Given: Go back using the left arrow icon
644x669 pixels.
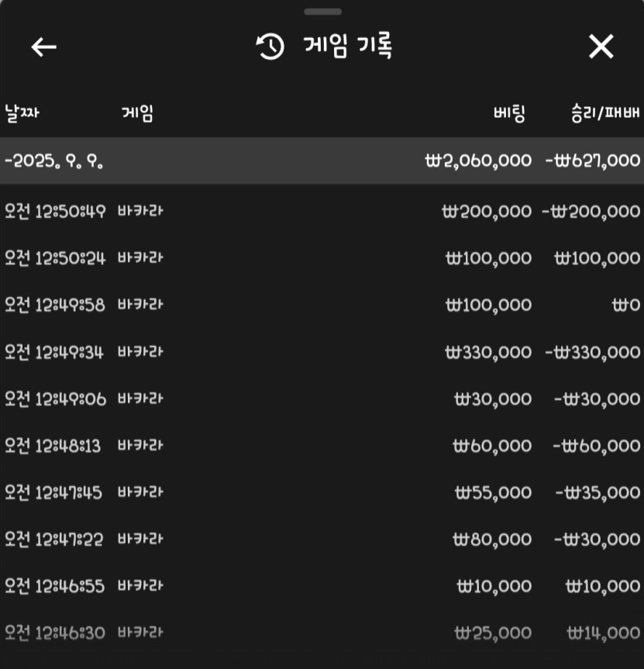Looking at the screenshot, I should tap(44, 47).
